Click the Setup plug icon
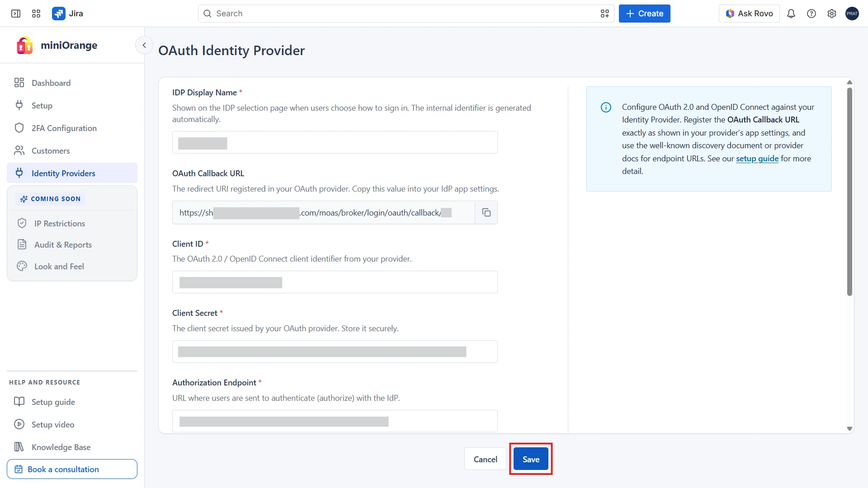The height and width of the screenshot is (488, 868). [19, 105]
